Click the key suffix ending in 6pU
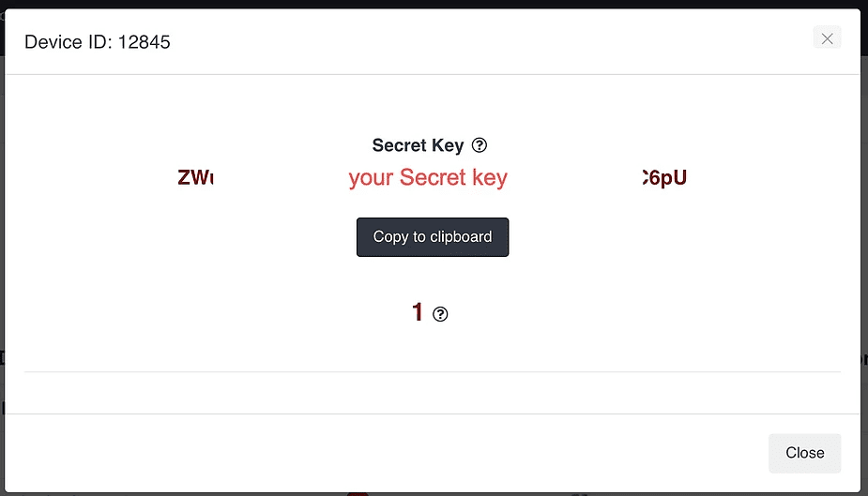 click(664, 177)
